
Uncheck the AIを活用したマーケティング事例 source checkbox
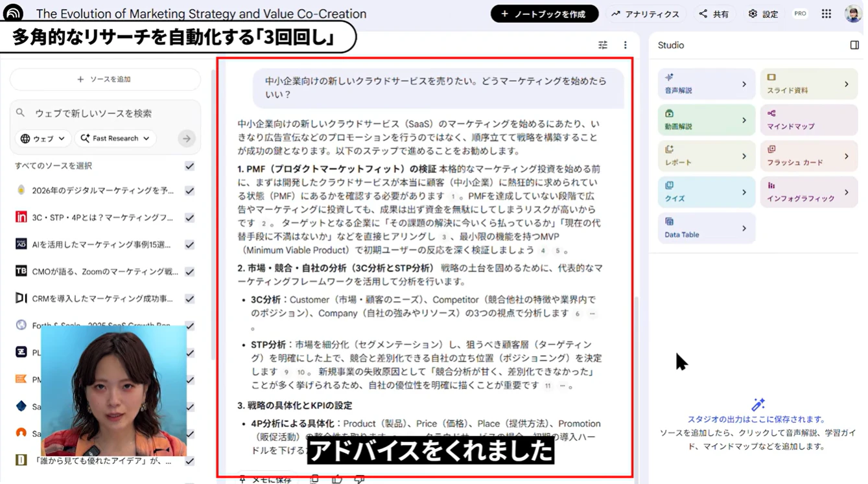[x=190, y=245]
